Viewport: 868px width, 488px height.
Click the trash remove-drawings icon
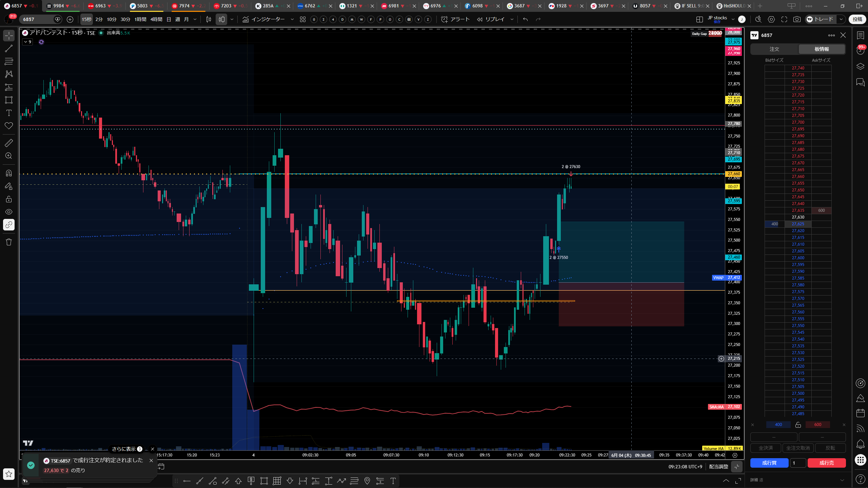click(x=9, y=242)
